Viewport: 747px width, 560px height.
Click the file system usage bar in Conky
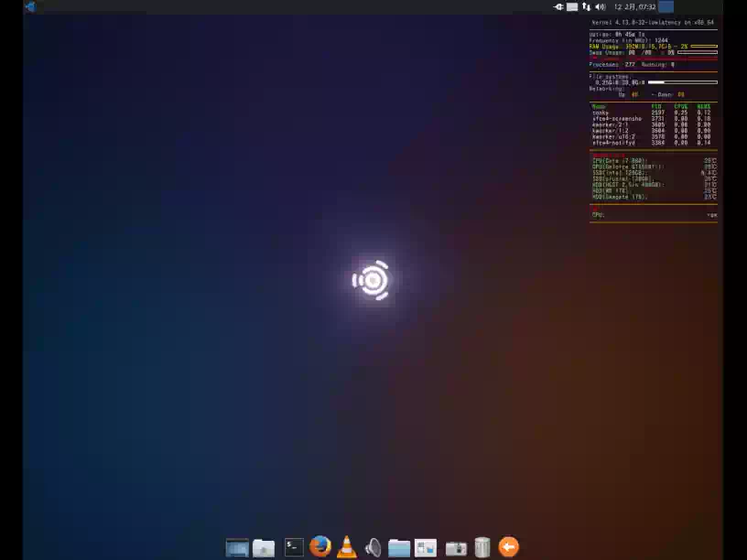pyautogui.click(x=683, y=82)
